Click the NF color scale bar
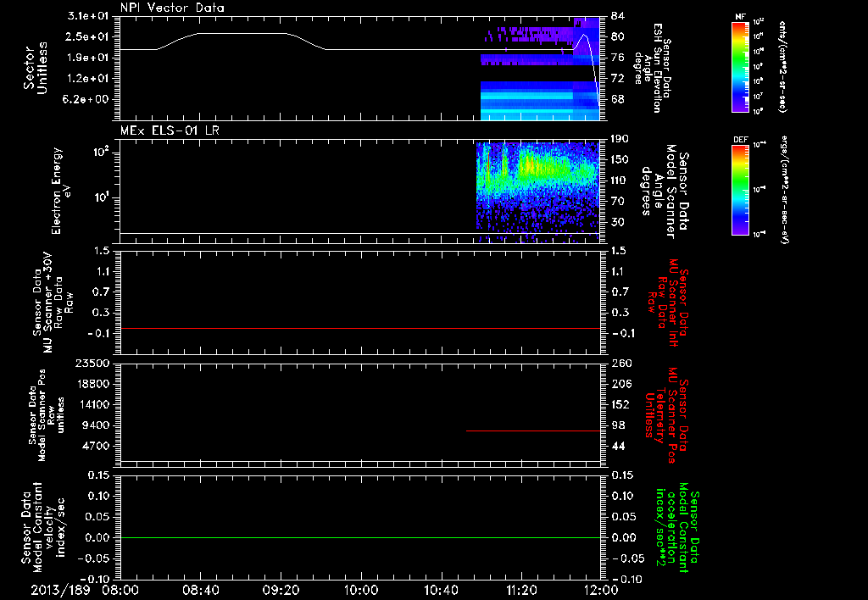Viewport: 868px width, 600px height. pyautogui.click(x=740, y=67)
